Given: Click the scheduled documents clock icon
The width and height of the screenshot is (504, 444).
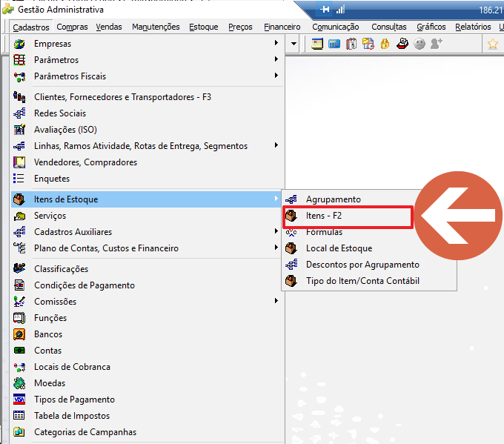Looking at the screenshot, I should pos(368,44).
